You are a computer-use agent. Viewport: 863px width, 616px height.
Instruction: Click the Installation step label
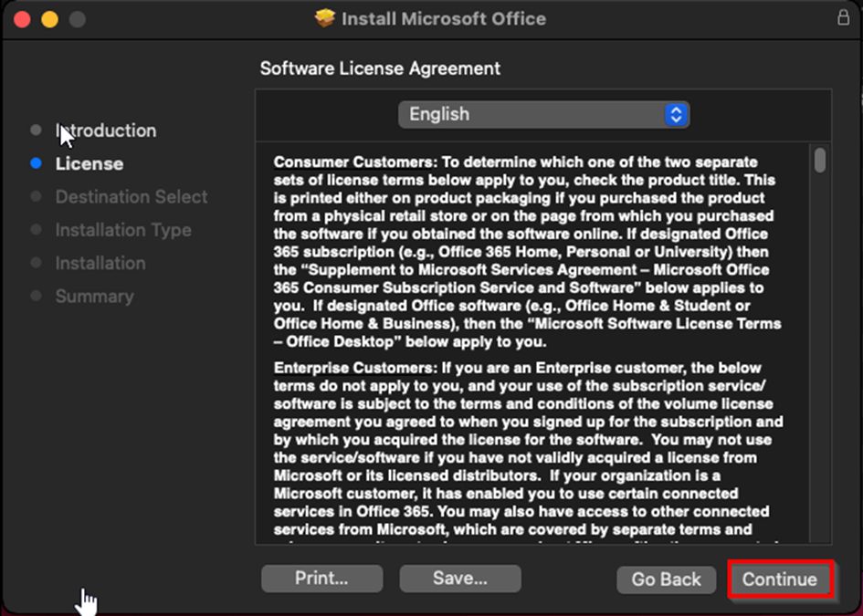(100, 263)
